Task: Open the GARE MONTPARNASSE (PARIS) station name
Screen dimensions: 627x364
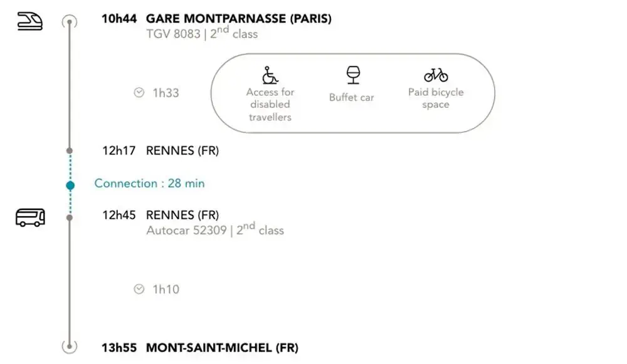Action: pyautogui.click(x=239, y=19)
